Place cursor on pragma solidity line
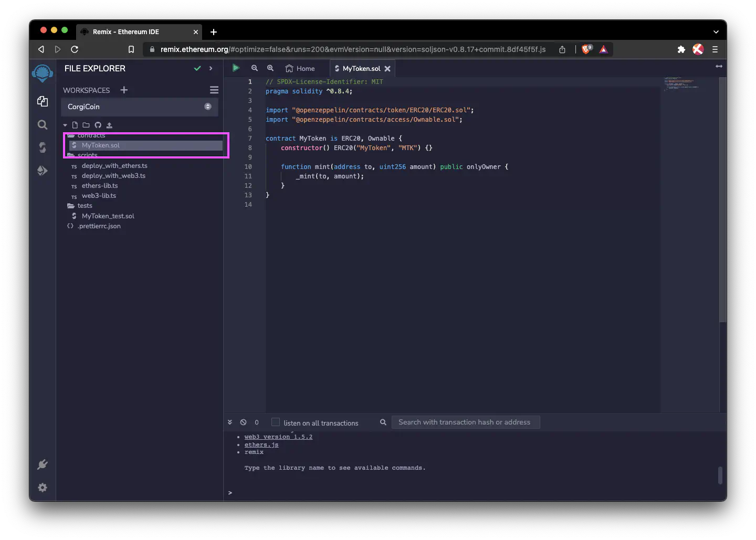The image size is (756, 540). click(309, 91)
